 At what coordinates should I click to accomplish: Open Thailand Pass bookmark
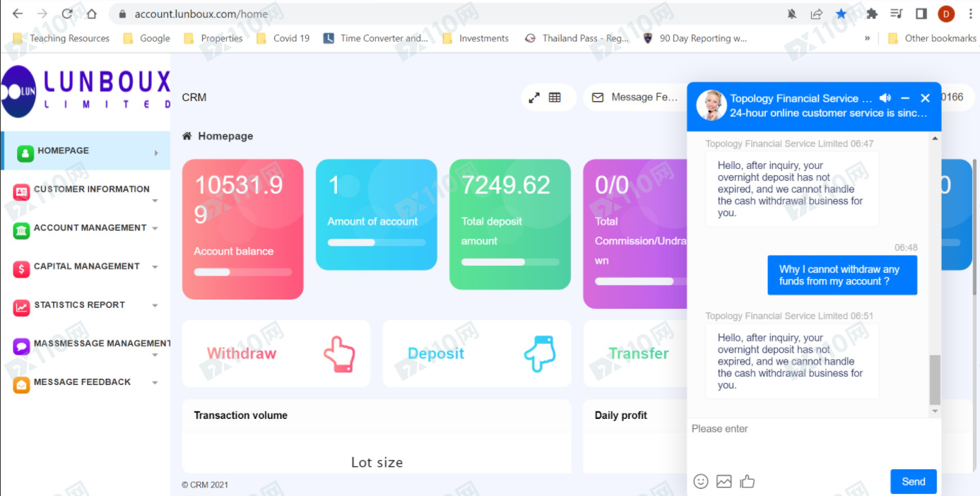point(577,38)
